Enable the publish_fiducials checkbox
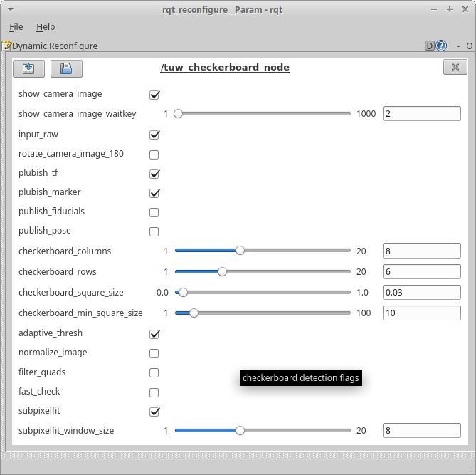This screenshot has width=476, height=475. point(154,212)
